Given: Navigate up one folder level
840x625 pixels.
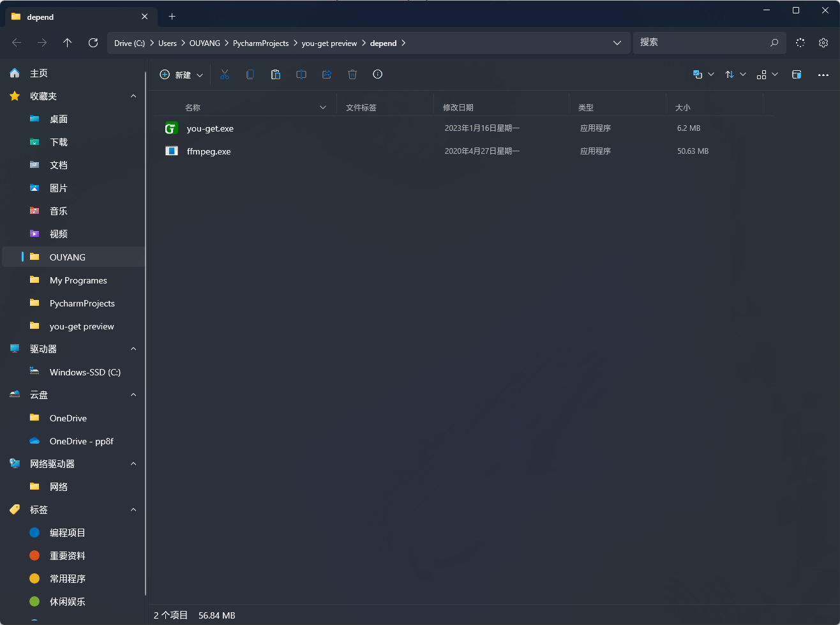Looking at the screenshot, I should [x=68, y=43].
